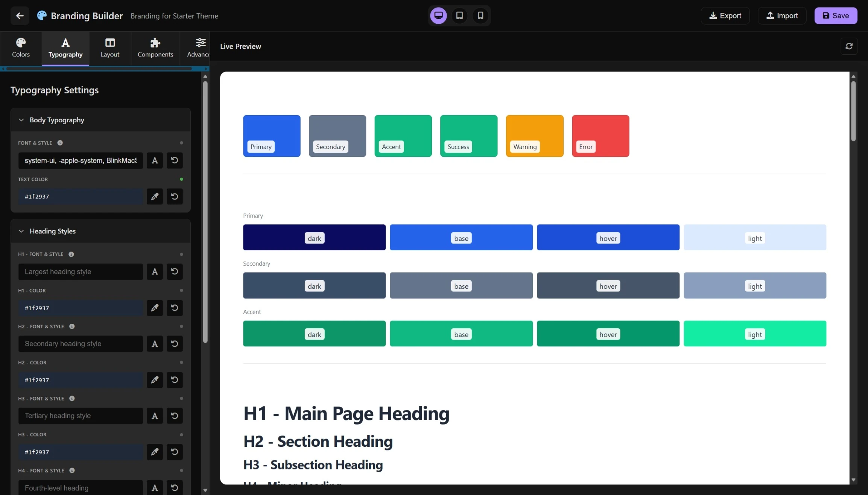
Task: Open eyedropper for H2 Color
Action: [x=155, y=380]
